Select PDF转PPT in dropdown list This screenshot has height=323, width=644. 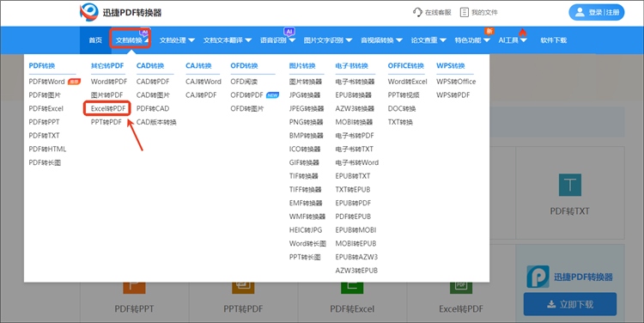44,122
